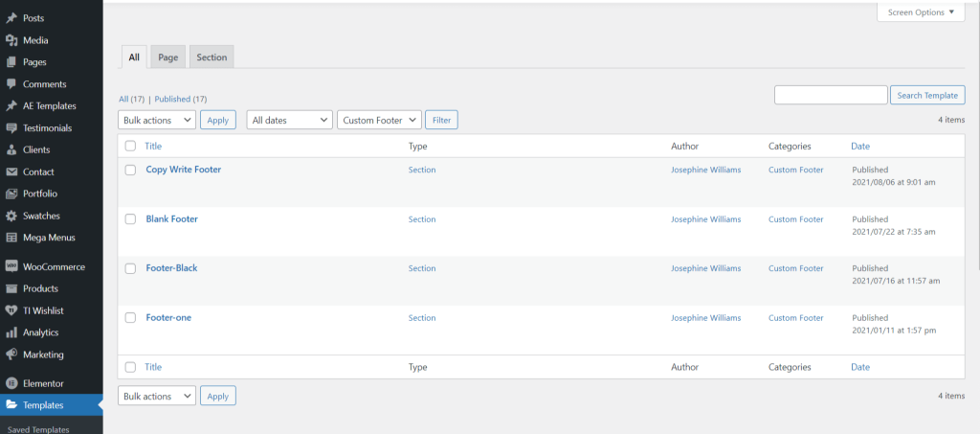Click the WooCommerce icon in sidebar
Image resolution: width=980 pixels, height=434 pixels.
pyautogui.click(x=11, y=266)
